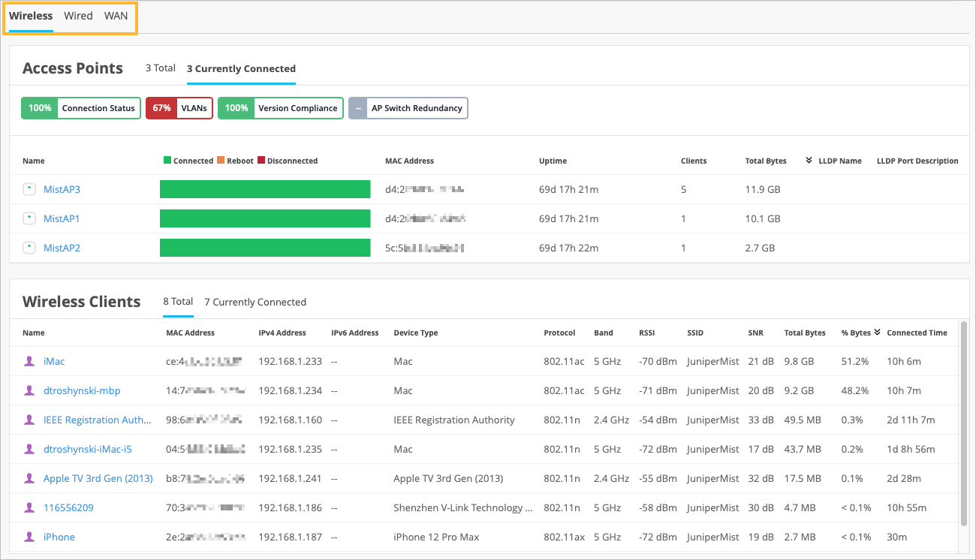Screen dimensions: 976x560
Task: Click the Protocol column header
Action: tap(559, 333)
